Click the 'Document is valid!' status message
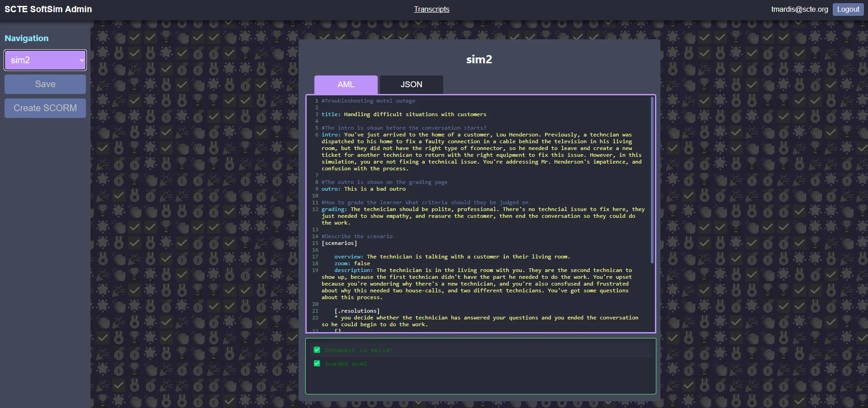Viewport: 868px width, 408px height. click(x=359, y=350)
